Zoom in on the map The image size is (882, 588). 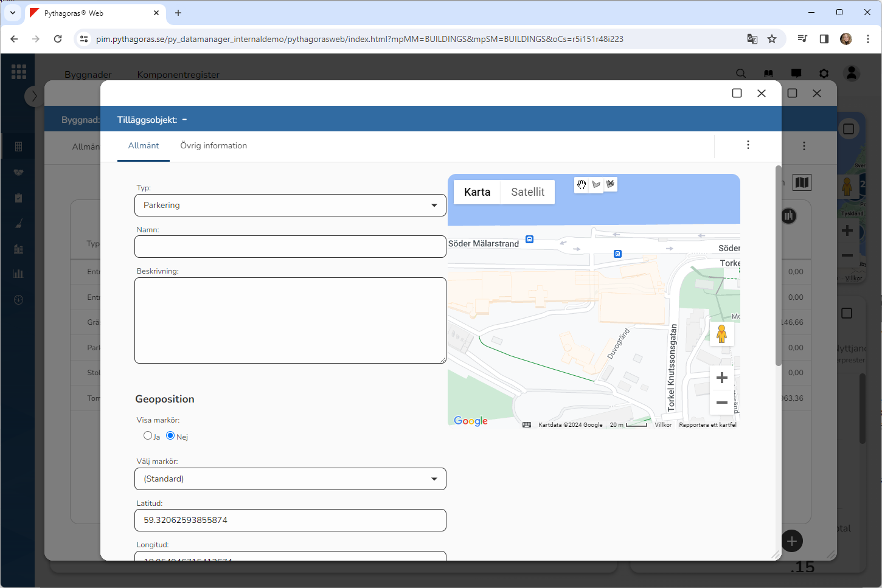[721, 378]
